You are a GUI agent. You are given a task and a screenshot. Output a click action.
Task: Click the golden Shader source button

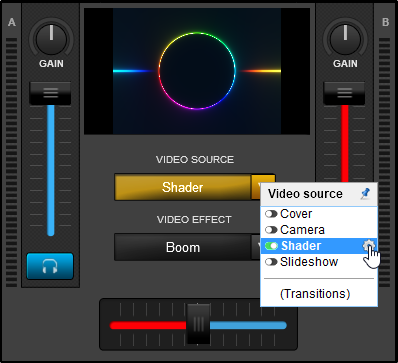(183, 187)
